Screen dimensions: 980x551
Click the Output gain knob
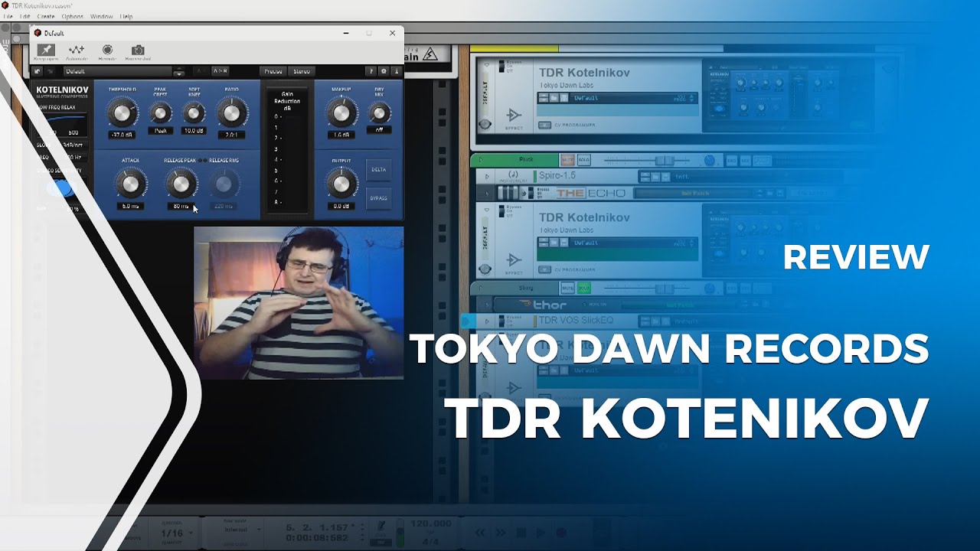pyautogui.click(x=341, y=184)
